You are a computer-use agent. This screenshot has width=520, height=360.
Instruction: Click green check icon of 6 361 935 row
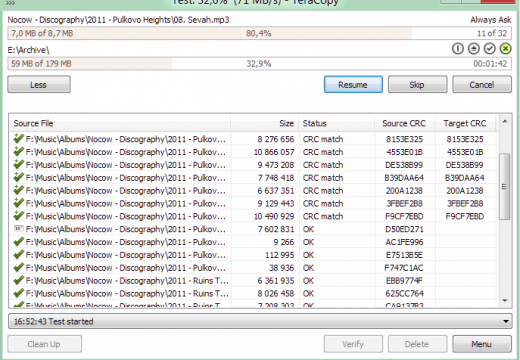(x=18, y=280)
